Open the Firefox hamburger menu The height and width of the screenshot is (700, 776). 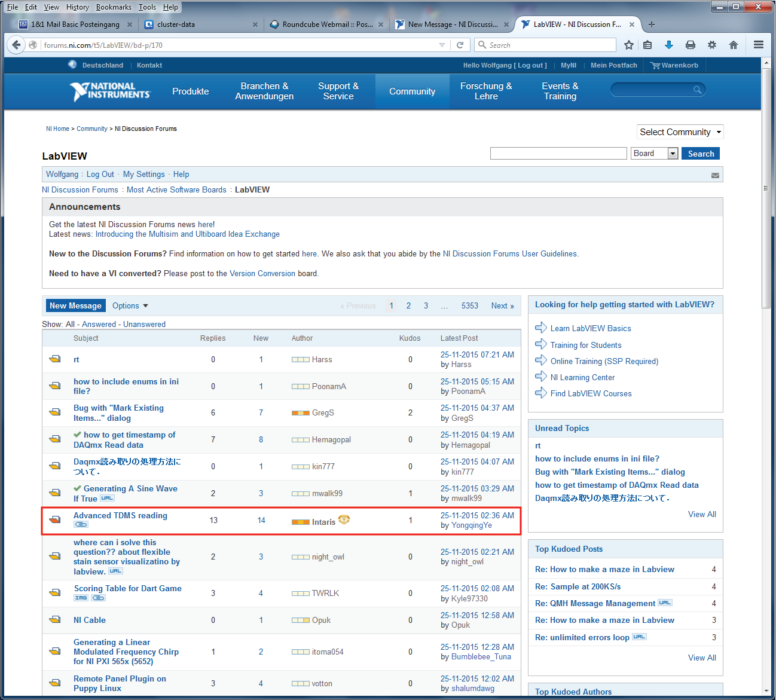pyautogui.click(x=759, y=45)
